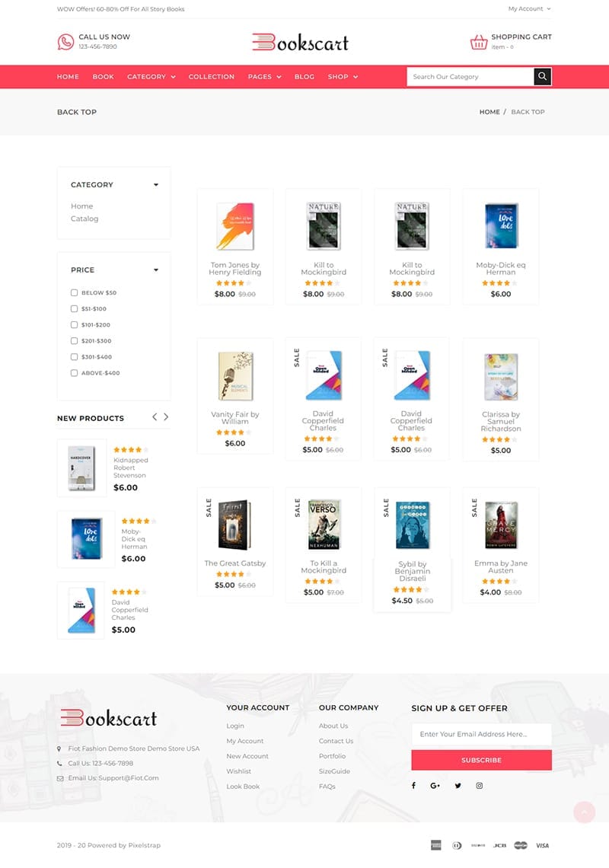Click the SUBSCRIBE button
Screen dimensions: 609x868
pyautogui.click(x=481, y=760)
